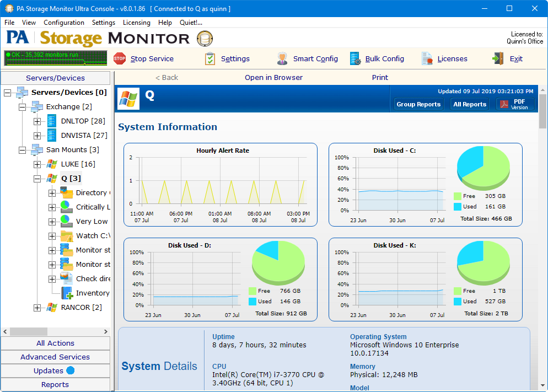
Task: Click the Licenses document icon
Action: [427, 58]
